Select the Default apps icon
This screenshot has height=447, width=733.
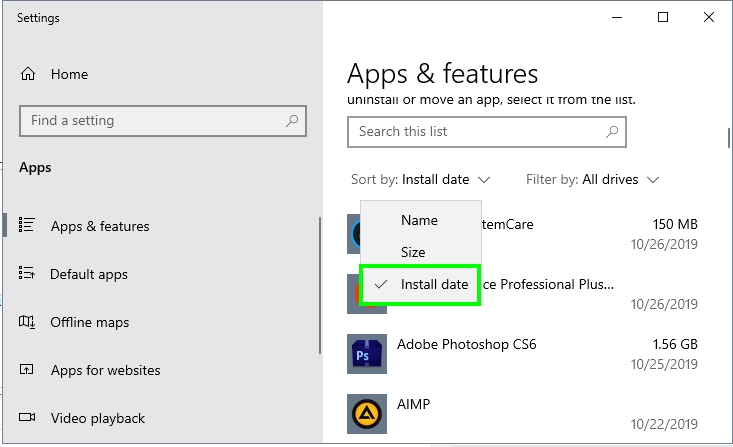28,274
